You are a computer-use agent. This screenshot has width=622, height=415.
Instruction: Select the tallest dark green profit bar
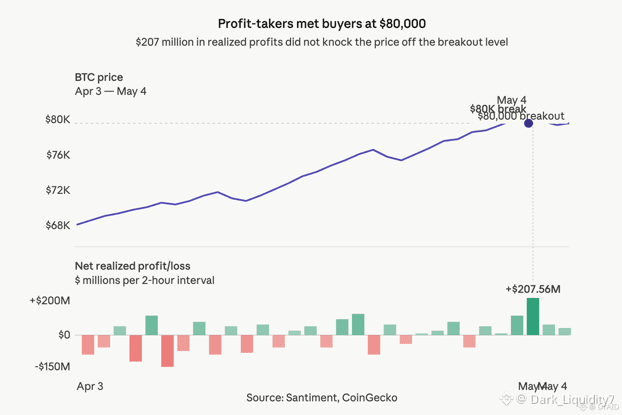tap(533, 316)
